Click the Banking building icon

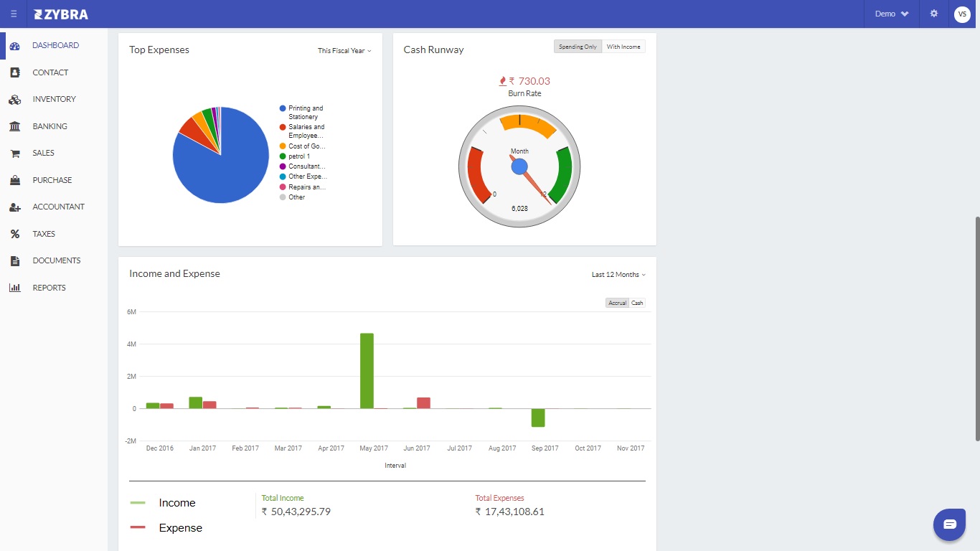[x=14, y=126]
